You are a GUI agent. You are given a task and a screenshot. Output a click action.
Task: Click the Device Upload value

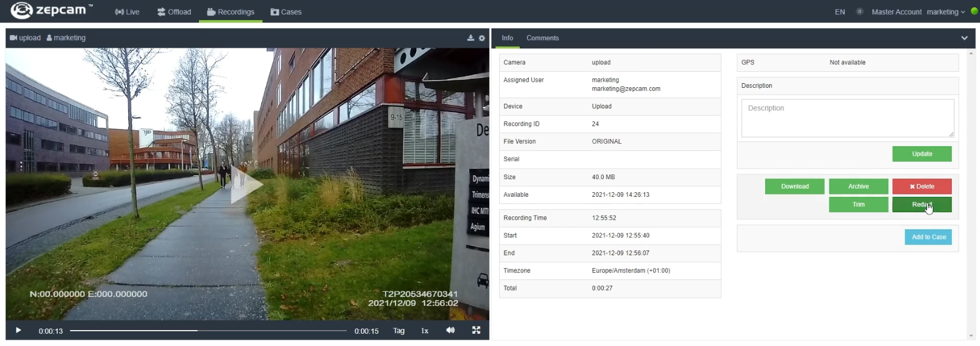point(602,107)
